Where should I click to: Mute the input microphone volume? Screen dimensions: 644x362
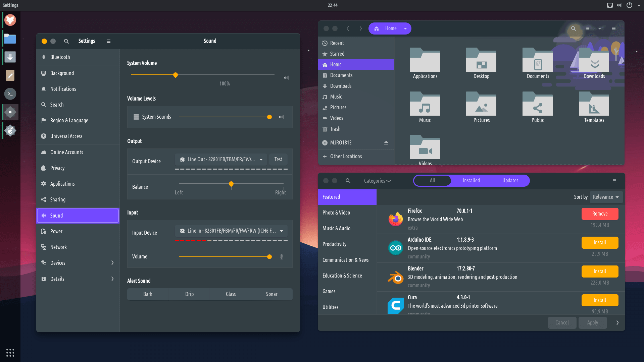click(282, 257)
